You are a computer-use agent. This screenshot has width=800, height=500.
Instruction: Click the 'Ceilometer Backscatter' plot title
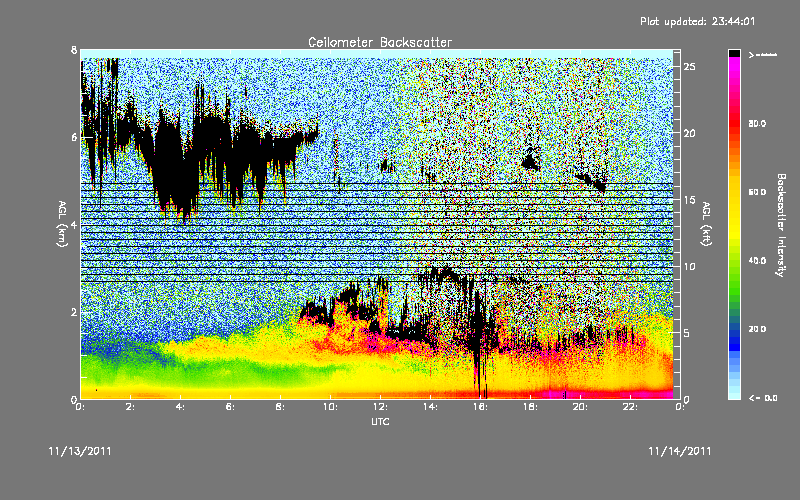tap(380, 42)
